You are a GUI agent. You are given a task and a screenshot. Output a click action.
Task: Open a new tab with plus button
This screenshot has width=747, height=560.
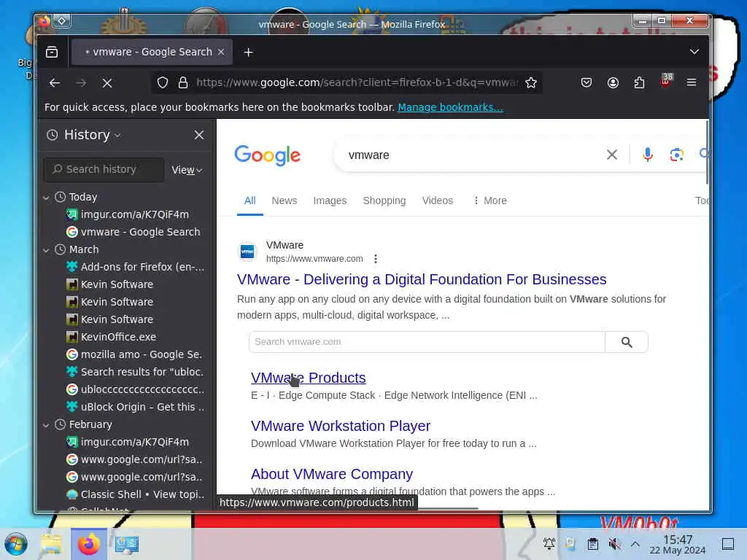point(248,52)
